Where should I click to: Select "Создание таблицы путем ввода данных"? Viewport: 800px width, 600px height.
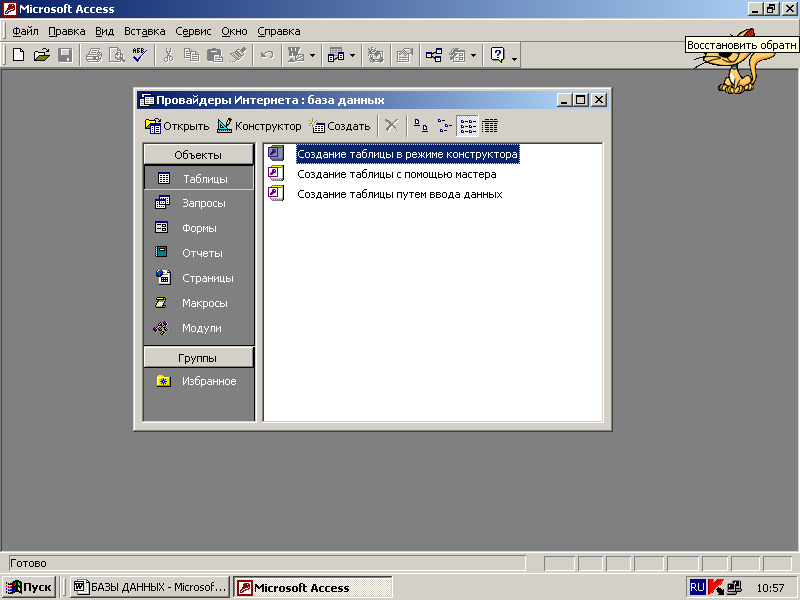(399, 194)
